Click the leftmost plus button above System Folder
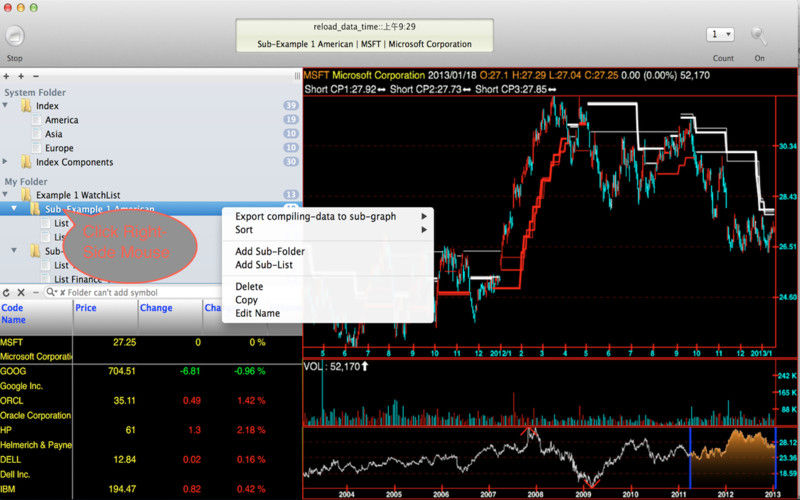This screenshot has height=500, width=800. pyautogui.click(x=7, y=76)
